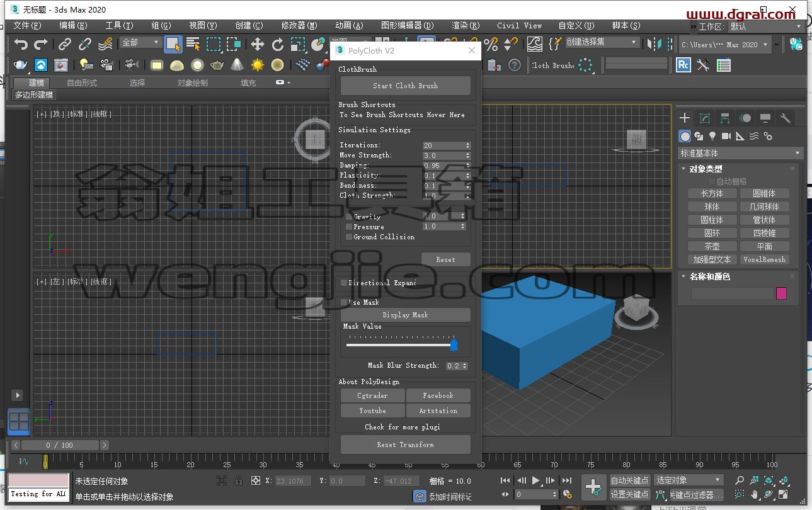
Task: Choose the Select and Rotate tool
Action: (x=278, y=44)
